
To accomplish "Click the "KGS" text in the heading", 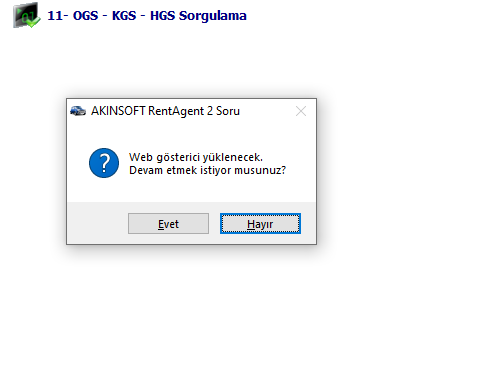I will point(124,16).
